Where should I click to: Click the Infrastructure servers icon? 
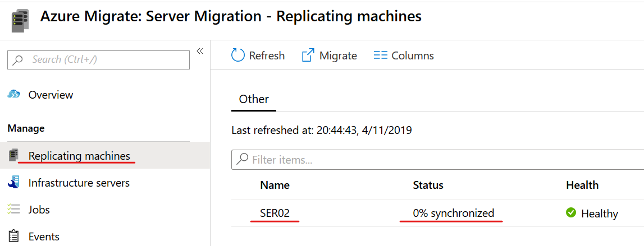pyautogui.click(x=13, y=183)
